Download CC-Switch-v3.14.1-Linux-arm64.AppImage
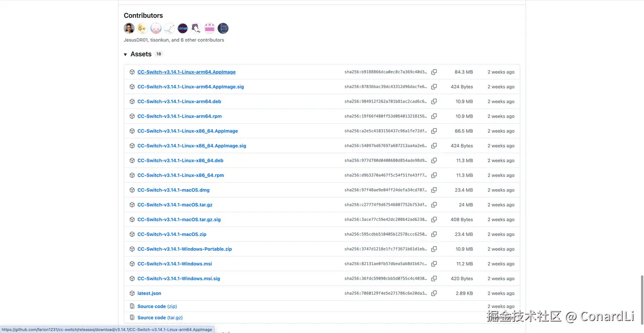 pos(186,72)
